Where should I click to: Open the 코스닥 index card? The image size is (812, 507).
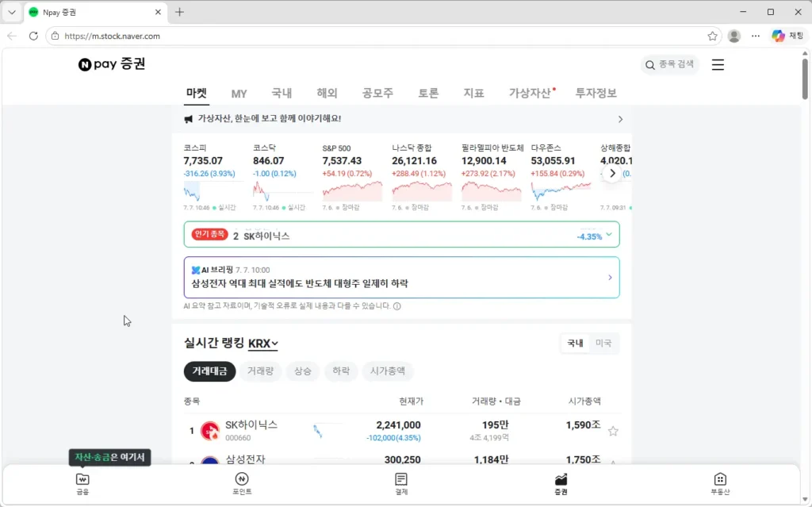coord(282,177)
